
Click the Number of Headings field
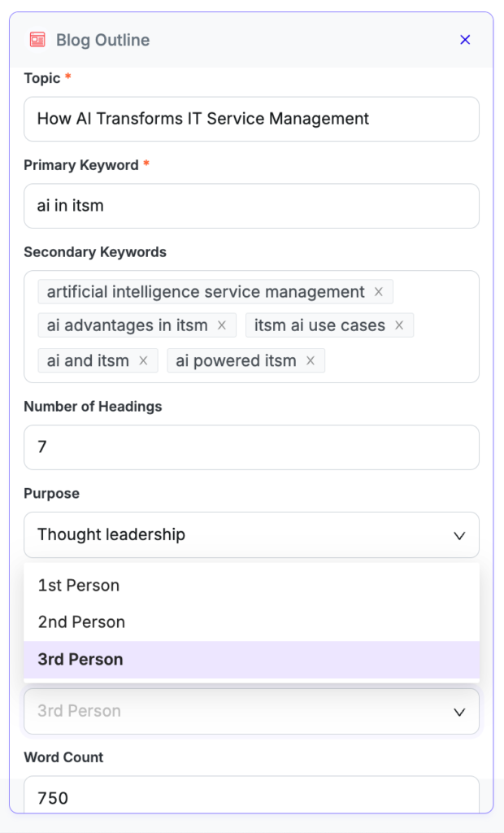[x=252, y=447]
